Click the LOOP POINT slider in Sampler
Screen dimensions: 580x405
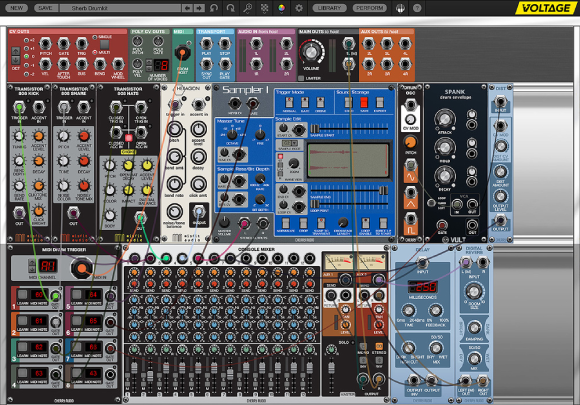[x=349, y=204]
